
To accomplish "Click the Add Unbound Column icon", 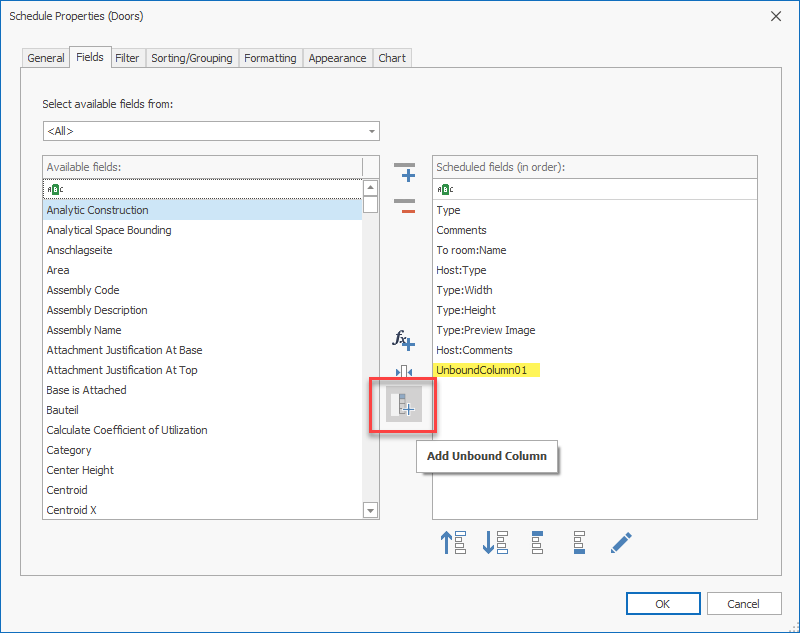I will pos(404,404).
